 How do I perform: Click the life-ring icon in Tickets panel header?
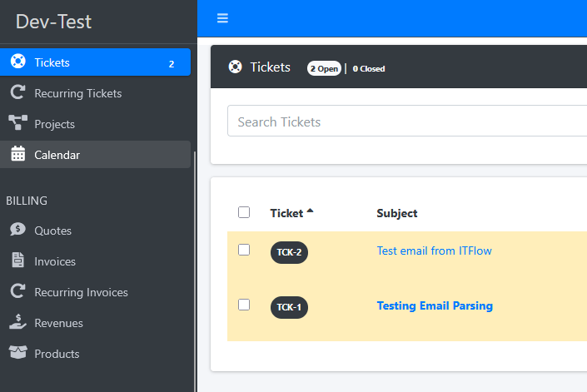[x=235, y=67]
